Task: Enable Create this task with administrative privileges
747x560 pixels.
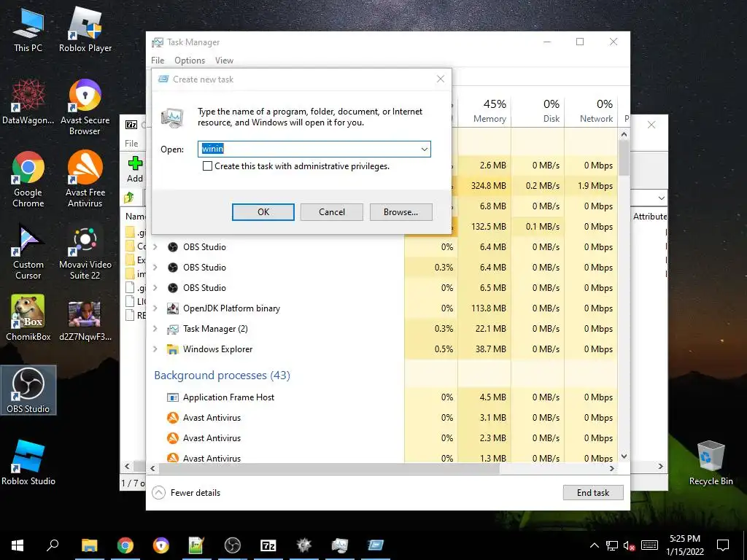Action: (207, 166)
